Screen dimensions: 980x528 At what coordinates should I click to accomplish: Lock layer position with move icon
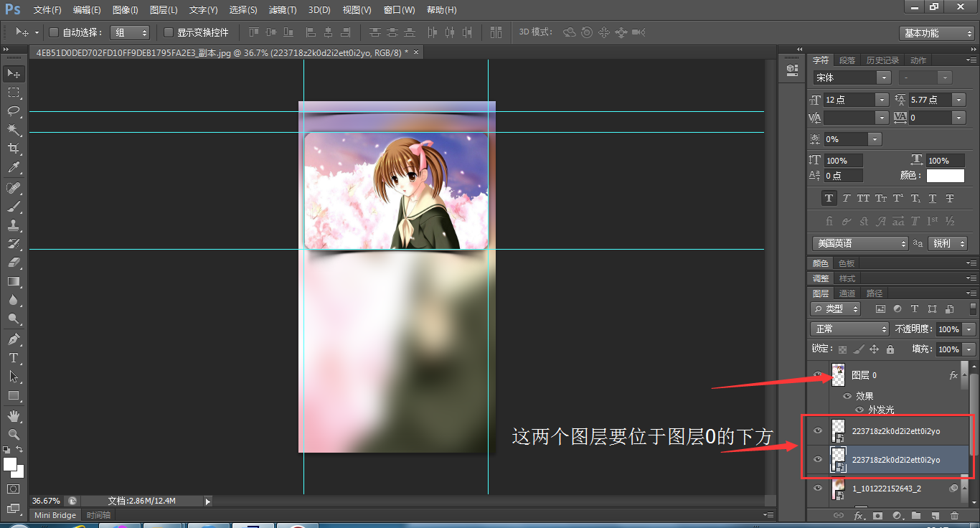(x=874, y=349)
